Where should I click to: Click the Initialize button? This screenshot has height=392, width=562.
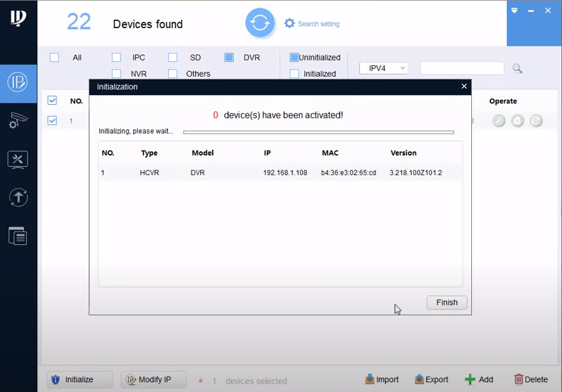tap(80, 379)
